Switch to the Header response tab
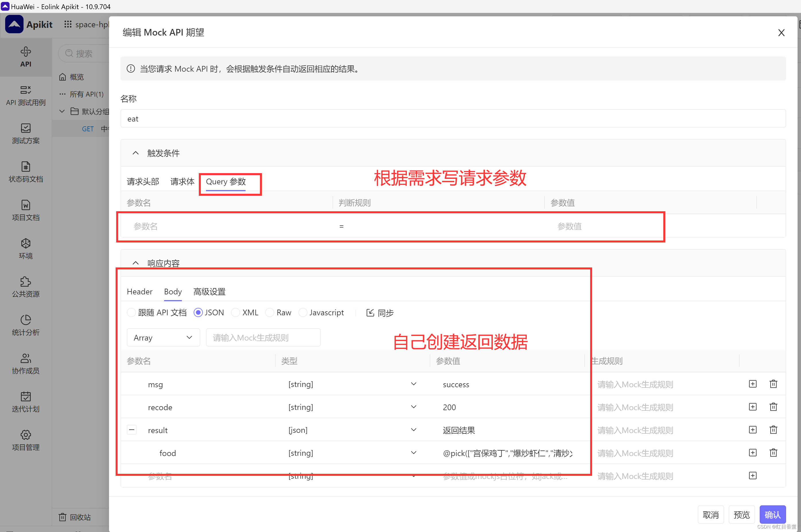 click(x=139, y=292)
